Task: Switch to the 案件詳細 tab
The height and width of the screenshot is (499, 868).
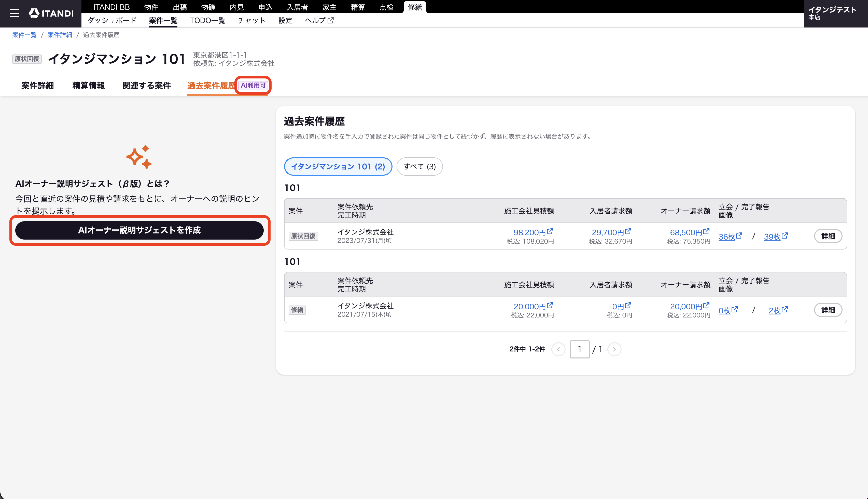Action: [x=38, y=86]
